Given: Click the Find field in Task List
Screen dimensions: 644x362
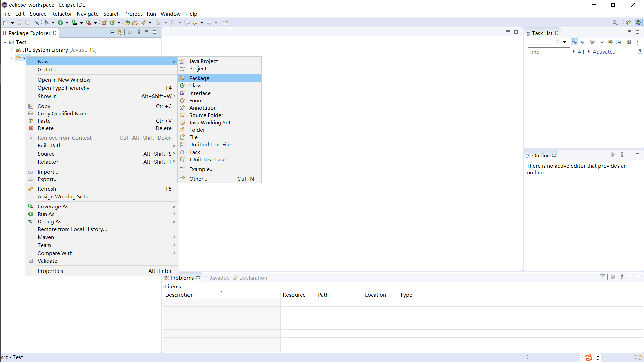Looking at the screenshot, I should 548,52.
